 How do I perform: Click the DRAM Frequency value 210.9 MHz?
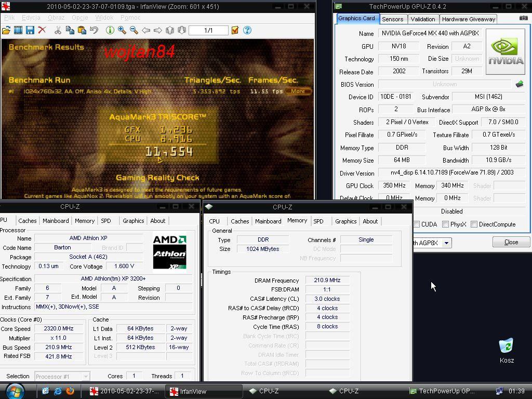[327, 280]
